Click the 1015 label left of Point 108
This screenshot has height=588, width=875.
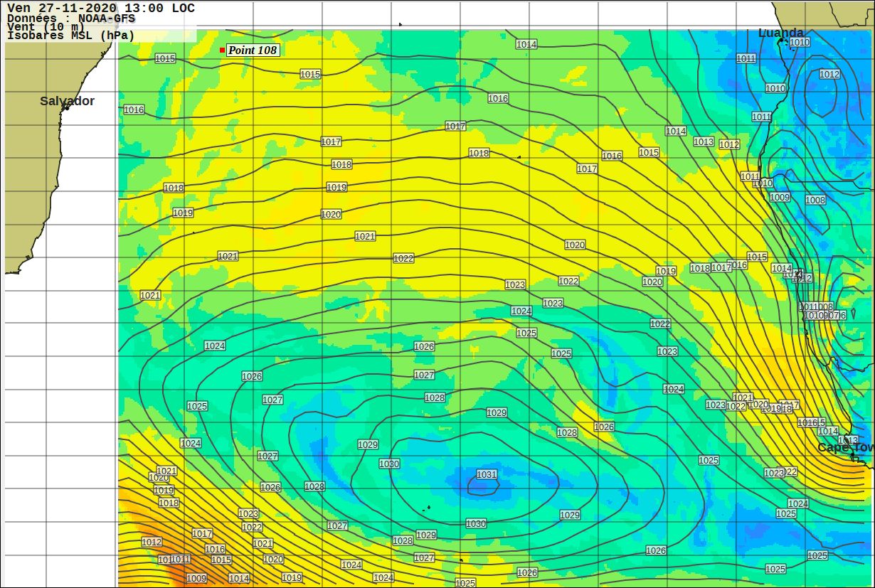tap(165, 58)
